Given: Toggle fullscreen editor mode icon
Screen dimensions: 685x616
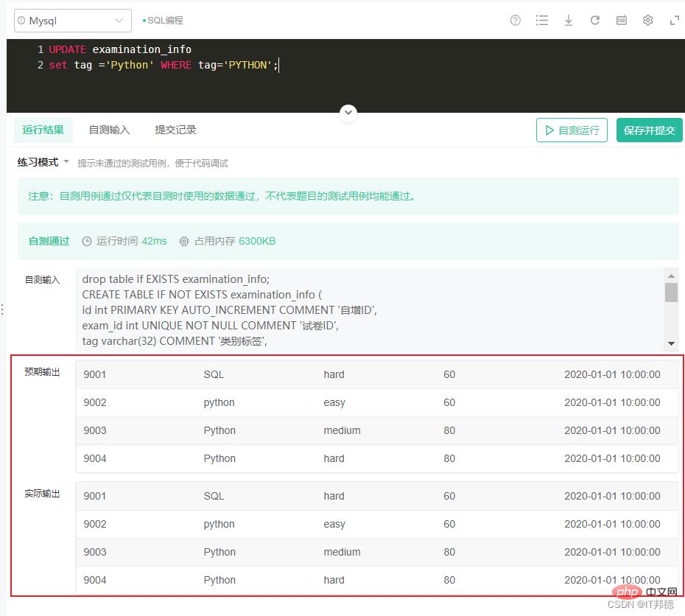Looking at the screenshot, I should tap(674, 21).
